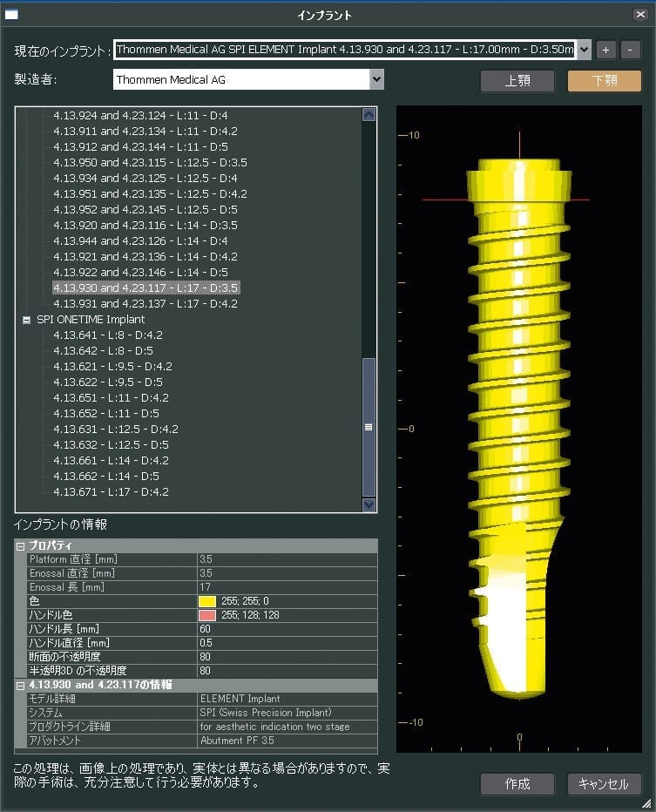Open the 製造者 manufacturer dropdown
Viewport: 656px width, 812px height.
point(376,79)
